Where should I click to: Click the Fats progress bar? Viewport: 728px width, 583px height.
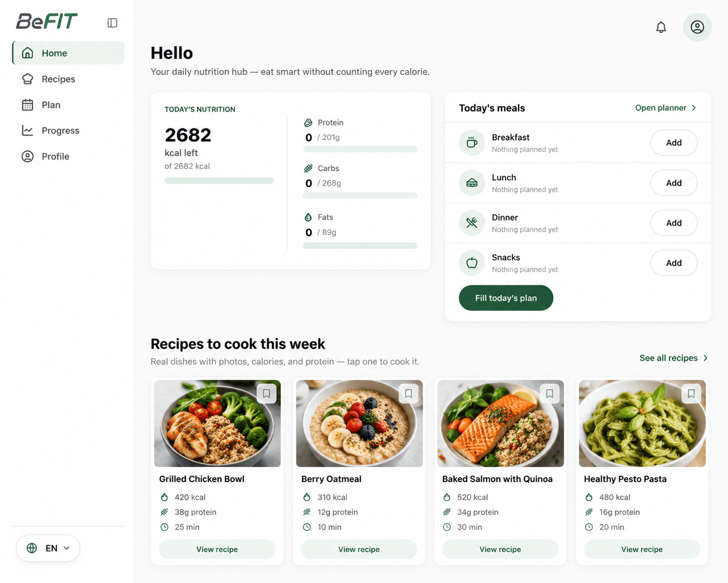(360, 245)
